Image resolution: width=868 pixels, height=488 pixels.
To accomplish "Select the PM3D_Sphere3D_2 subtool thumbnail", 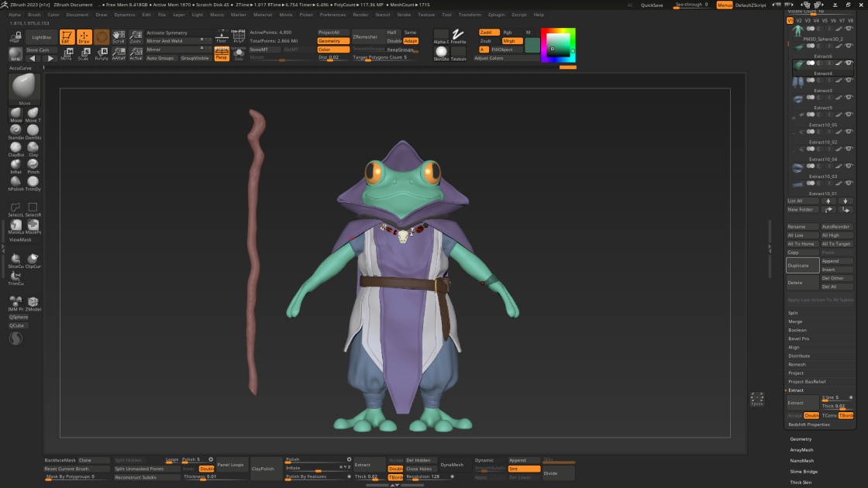I will [x=797, y=31].
